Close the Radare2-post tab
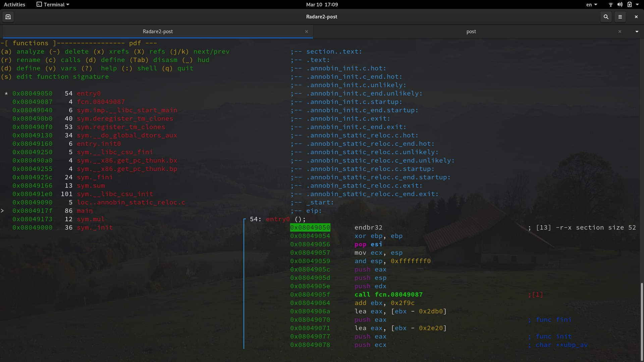Screen dimensions: 644x362 (x=306, y=32)
